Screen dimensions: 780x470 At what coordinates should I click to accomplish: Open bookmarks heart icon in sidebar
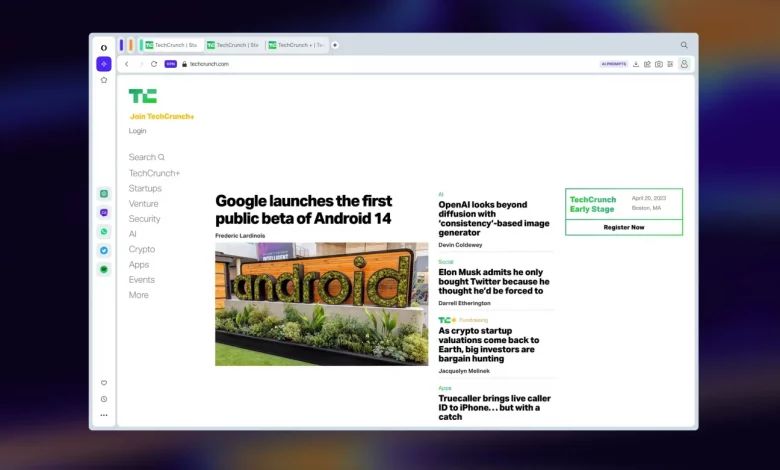point(103,383)
